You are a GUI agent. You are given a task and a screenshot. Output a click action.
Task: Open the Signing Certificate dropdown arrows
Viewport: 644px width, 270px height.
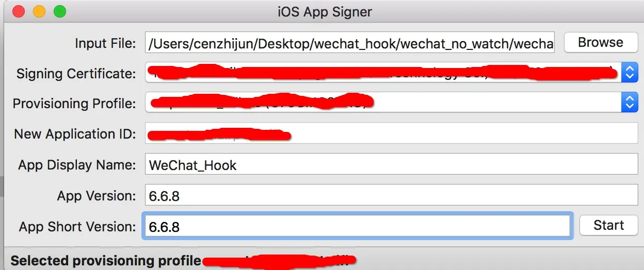pos(629,73)
